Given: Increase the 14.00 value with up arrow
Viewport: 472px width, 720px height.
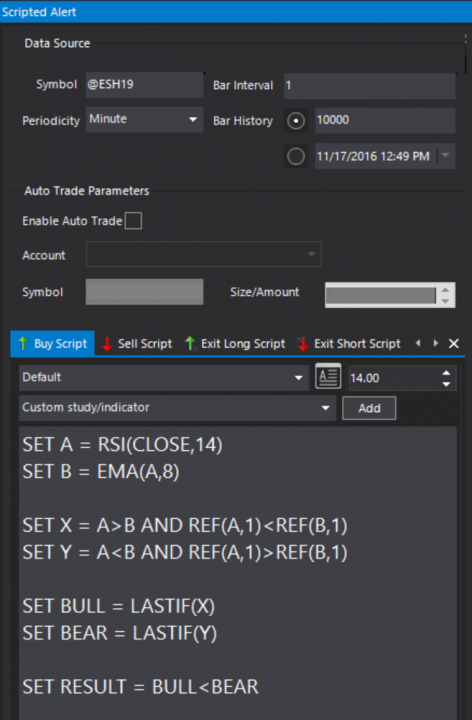Looking at the screenshot, I should tap(446, 373).
